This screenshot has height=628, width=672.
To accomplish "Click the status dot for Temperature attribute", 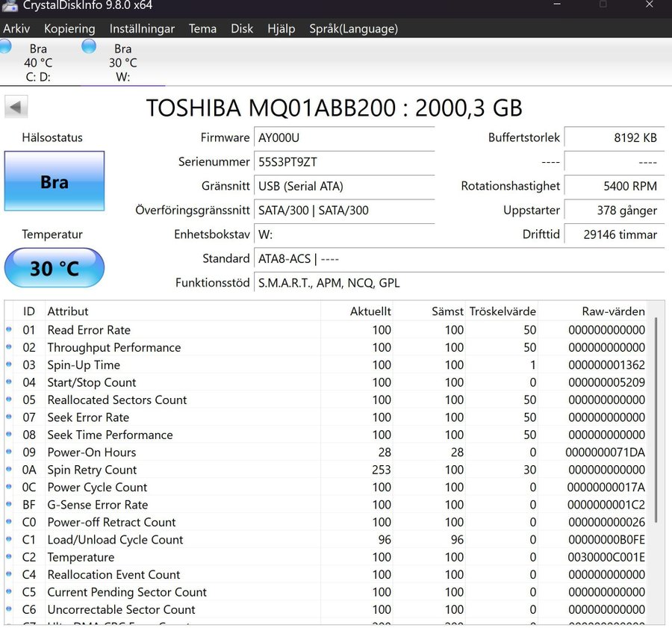I will click(8, 556).
